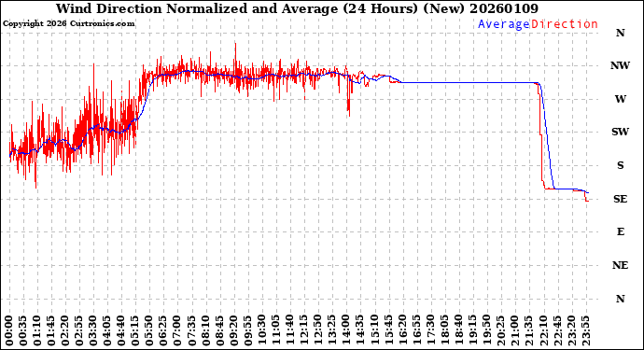This screenshot has width=644, height=350.
Task: Click the 09:20 time label
Action: click(233, 331)
